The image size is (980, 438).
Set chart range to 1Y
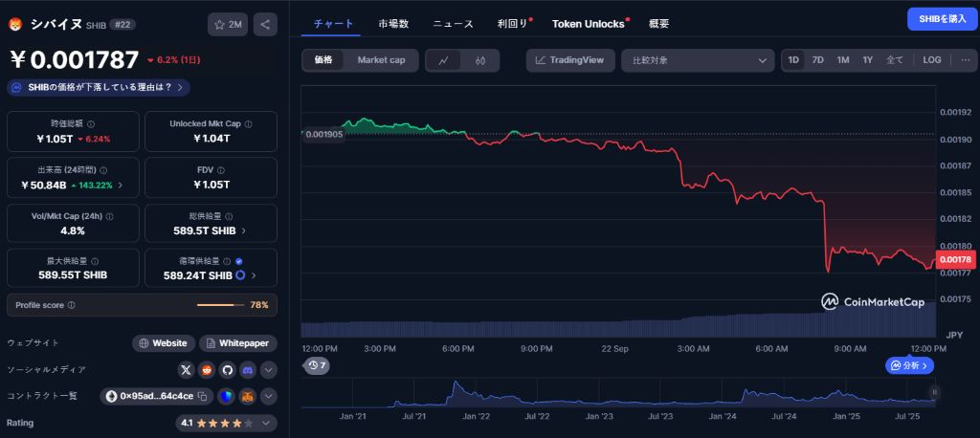867,60
